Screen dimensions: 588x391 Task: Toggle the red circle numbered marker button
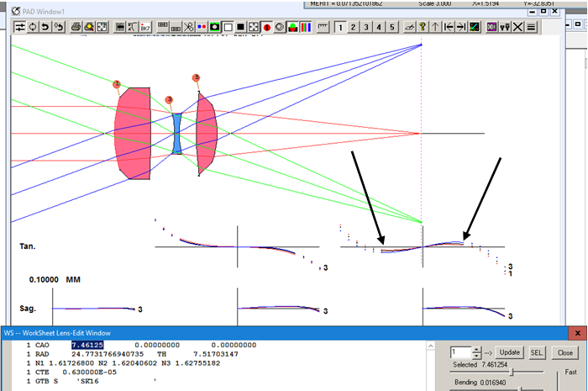pos(266,27)
